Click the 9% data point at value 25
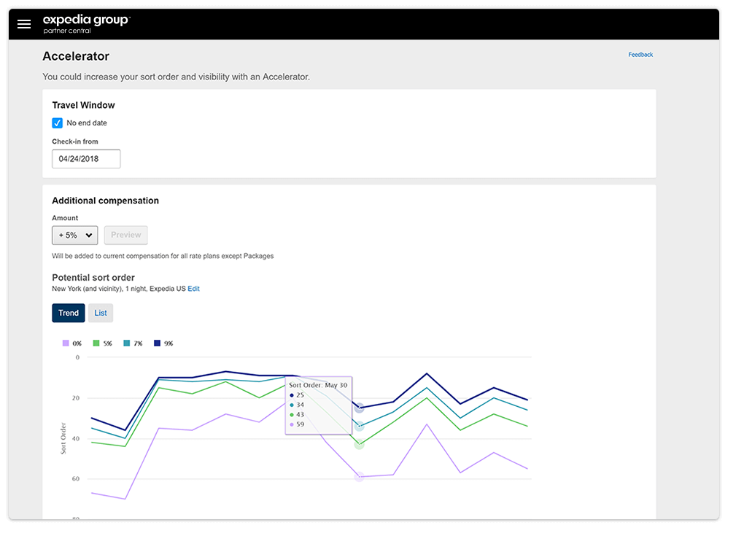 pyautogui.click(x=359, y=408)
